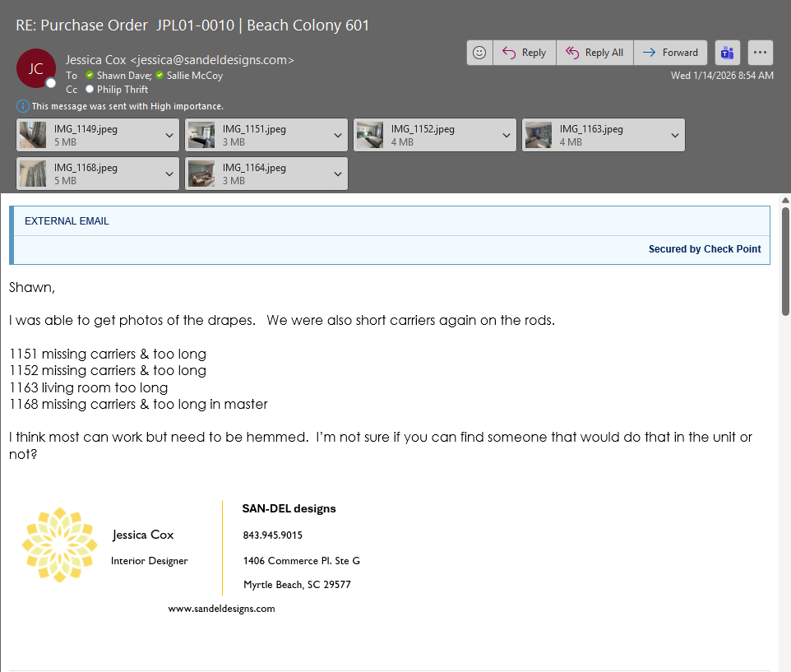791x672 pixels.
Task: Open the Teams chat icon
Action: (x=727, y=53)
